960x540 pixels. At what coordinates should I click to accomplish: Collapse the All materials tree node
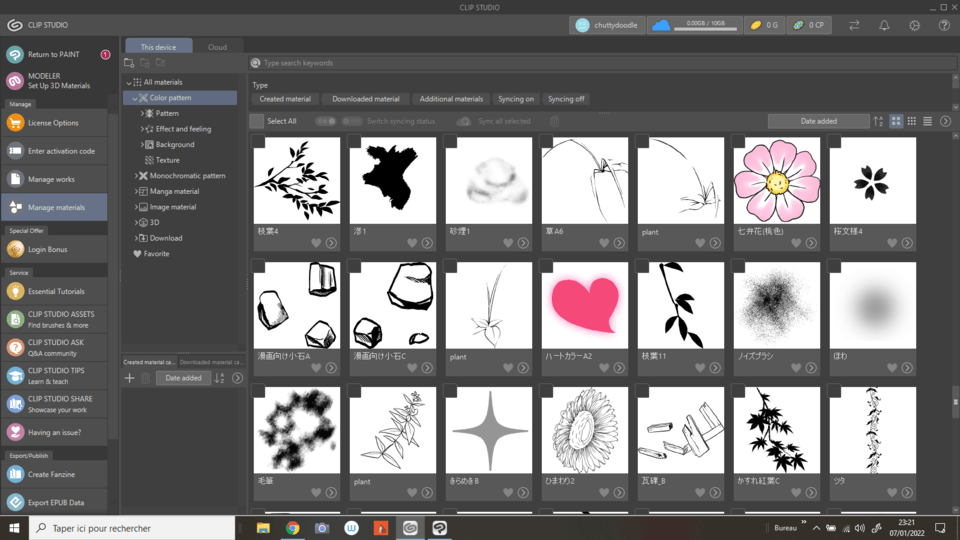click(129, 82)
